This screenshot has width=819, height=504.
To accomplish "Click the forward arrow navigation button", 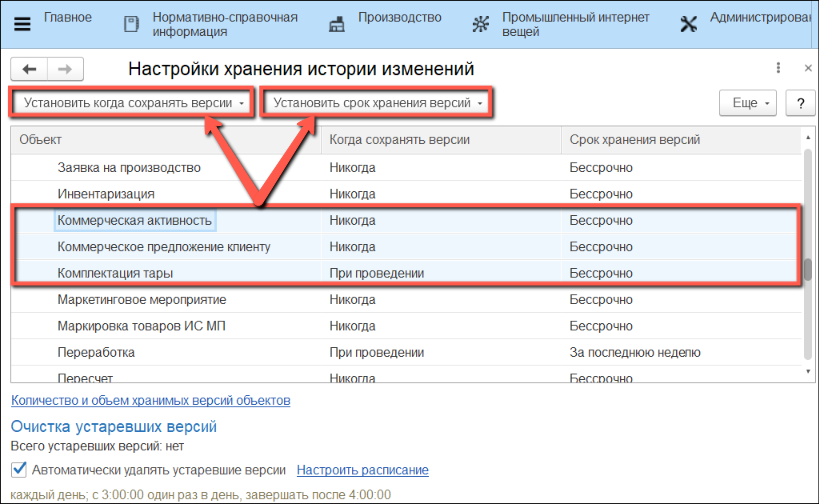I will point(65,69).
